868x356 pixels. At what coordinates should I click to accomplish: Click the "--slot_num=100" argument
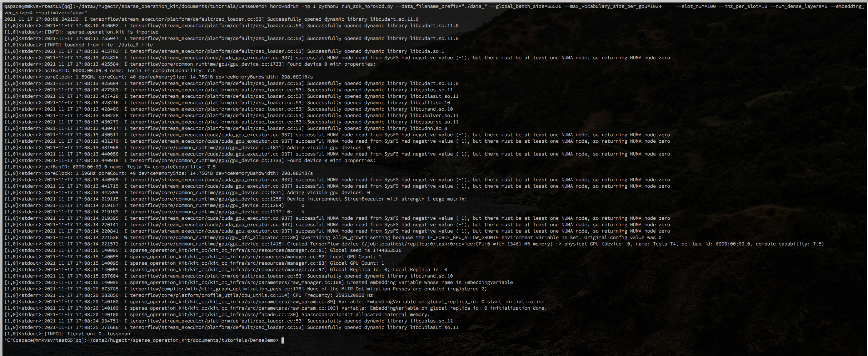point(695,6)
